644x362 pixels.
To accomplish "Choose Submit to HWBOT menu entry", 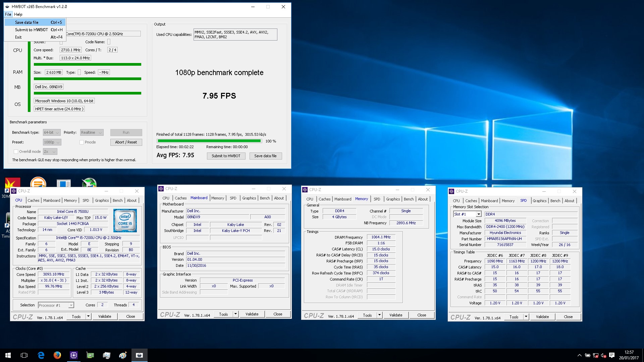I will (x=35, y=30).
